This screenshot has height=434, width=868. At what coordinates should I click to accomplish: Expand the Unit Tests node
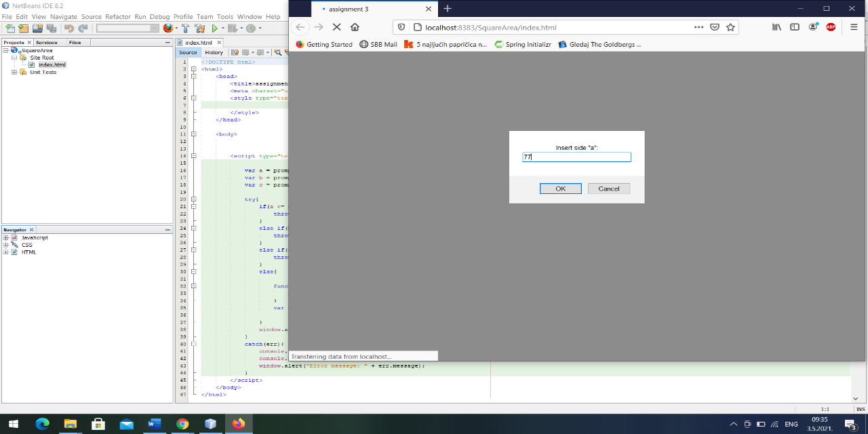tap(14, 71)
